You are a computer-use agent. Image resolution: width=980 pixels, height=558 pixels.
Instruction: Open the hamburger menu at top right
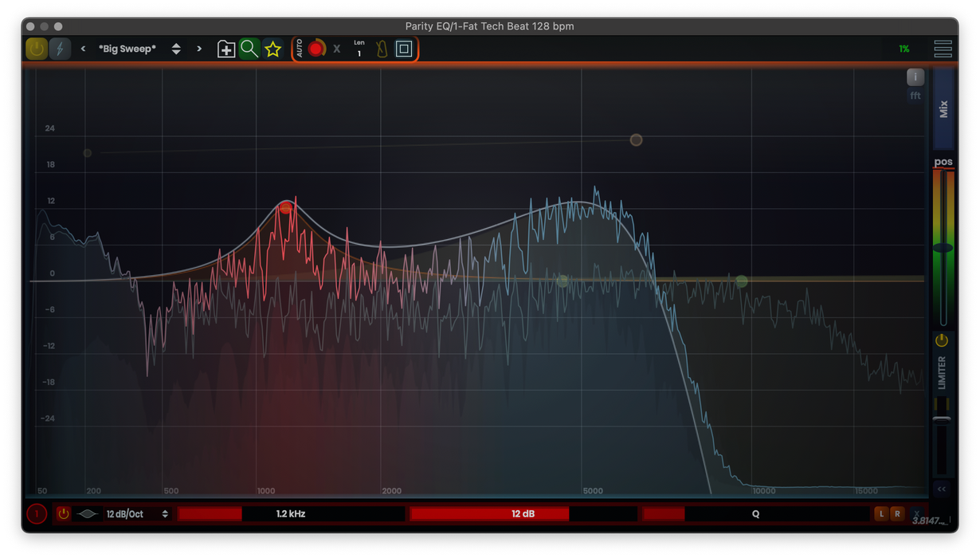point(943,49)
